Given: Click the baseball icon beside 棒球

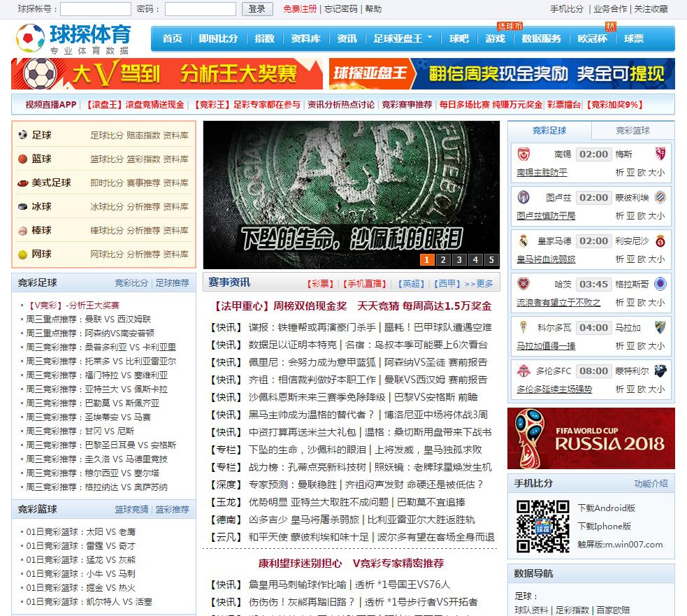Looking at the screenshot, I should (23, 231).
